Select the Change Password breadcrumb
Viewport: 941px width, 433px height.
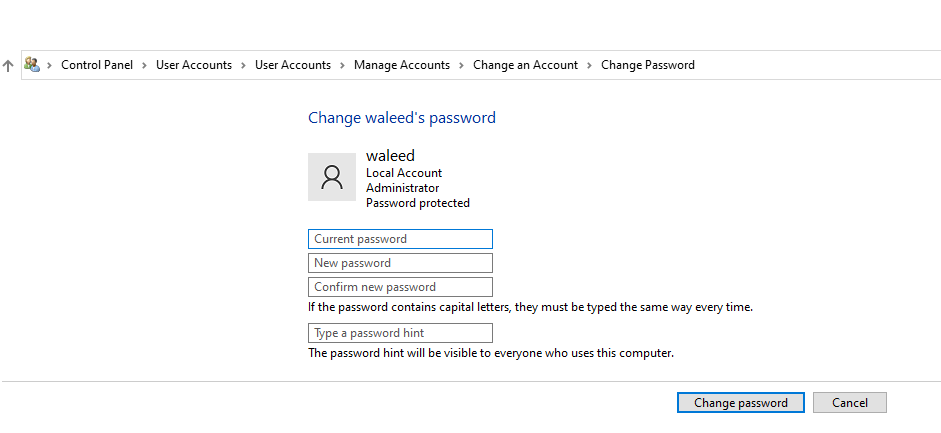pyautogui.click(x=648, y=65)
